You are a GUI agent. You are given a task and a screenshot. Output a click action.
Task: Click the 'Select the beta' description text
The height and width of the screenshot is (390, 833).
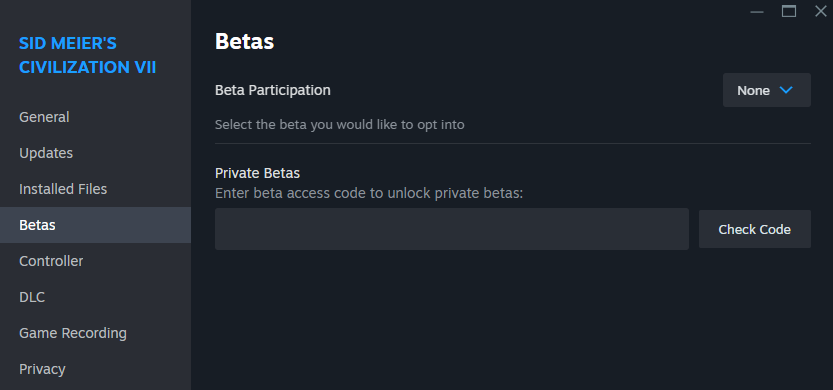point(340,125)
